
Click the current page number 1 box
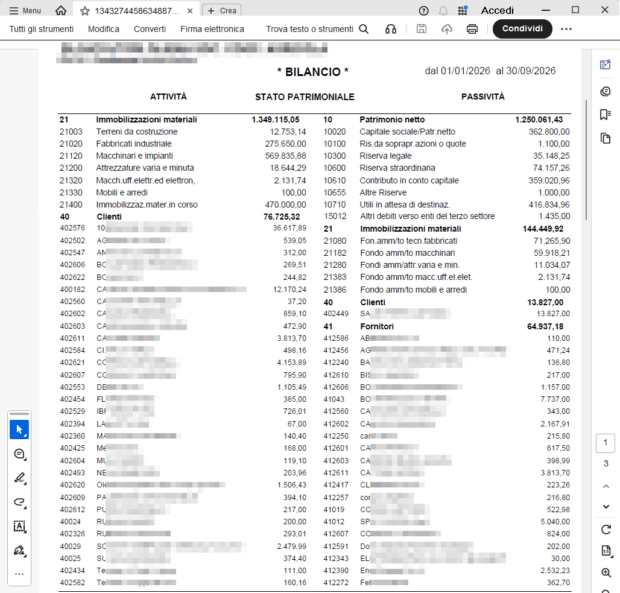click(x=605, y=443)
